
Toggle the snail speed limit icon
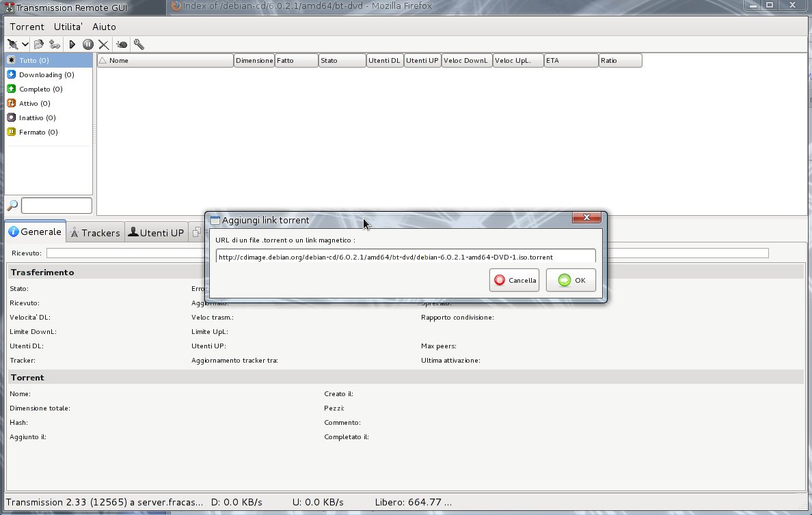click(122, 44)
